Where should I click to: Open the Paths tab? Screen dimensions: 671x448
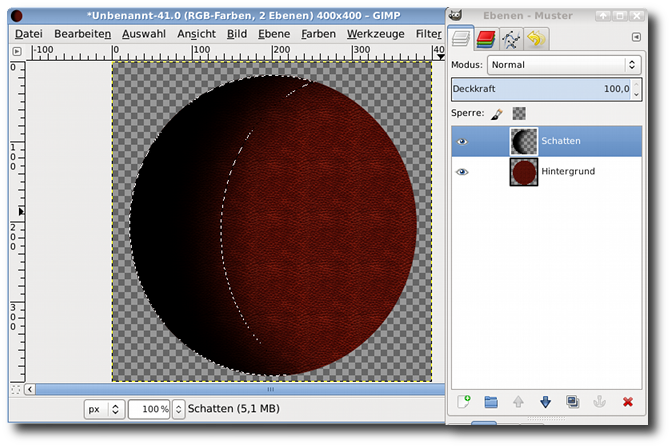(512, 39)
